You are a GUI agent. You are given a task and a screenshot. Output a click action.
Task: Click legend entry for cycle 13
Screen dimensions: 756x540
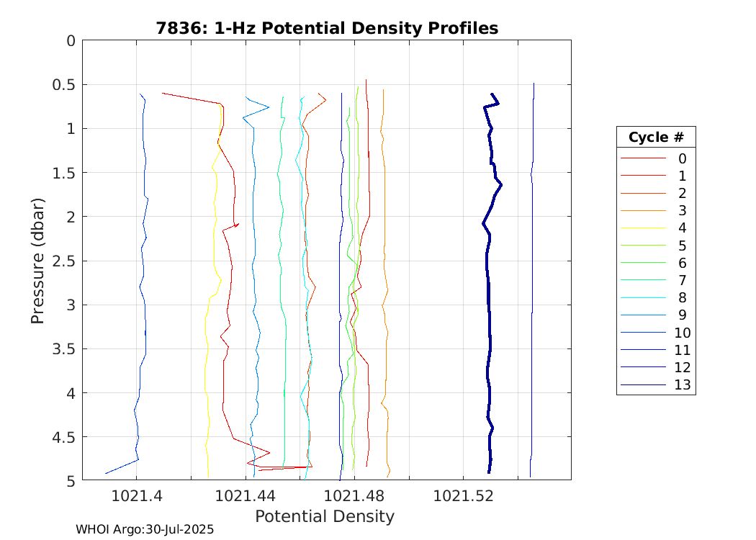pyautogui.click(x=682, y=385)
